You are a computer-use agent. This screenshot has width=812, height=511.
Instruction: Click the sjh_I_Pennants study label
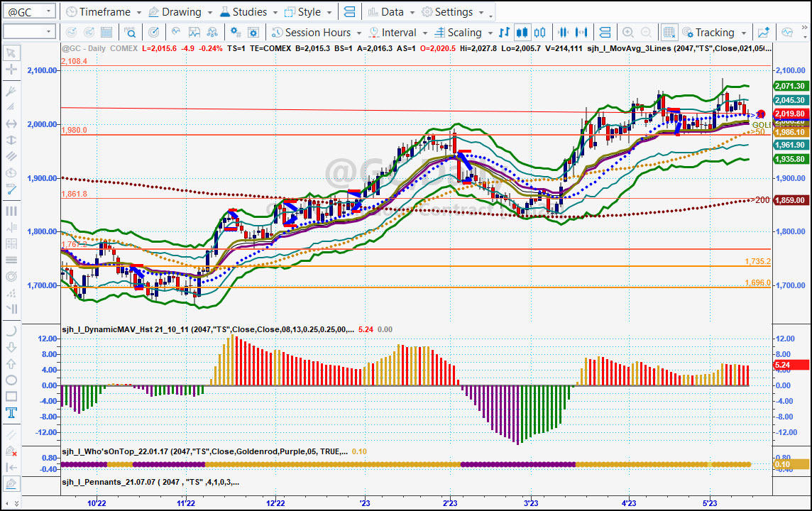tap(150, 482)
